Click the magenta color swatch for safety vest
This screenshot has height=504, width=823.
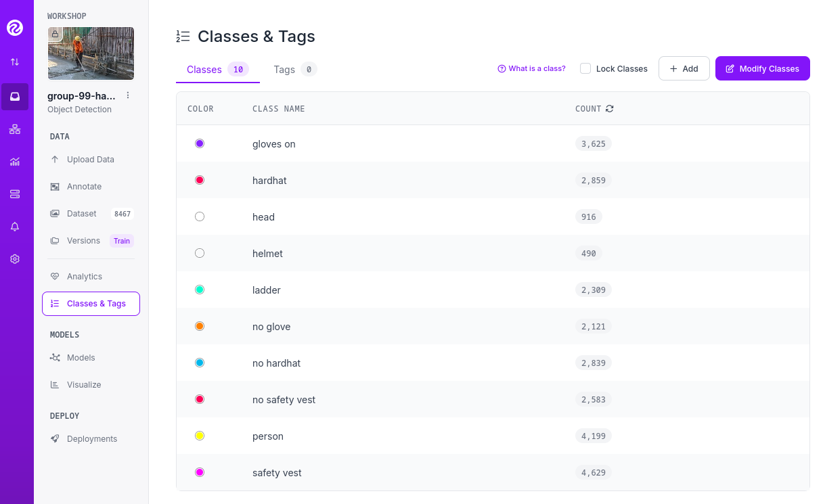click(x=200, y=472)
